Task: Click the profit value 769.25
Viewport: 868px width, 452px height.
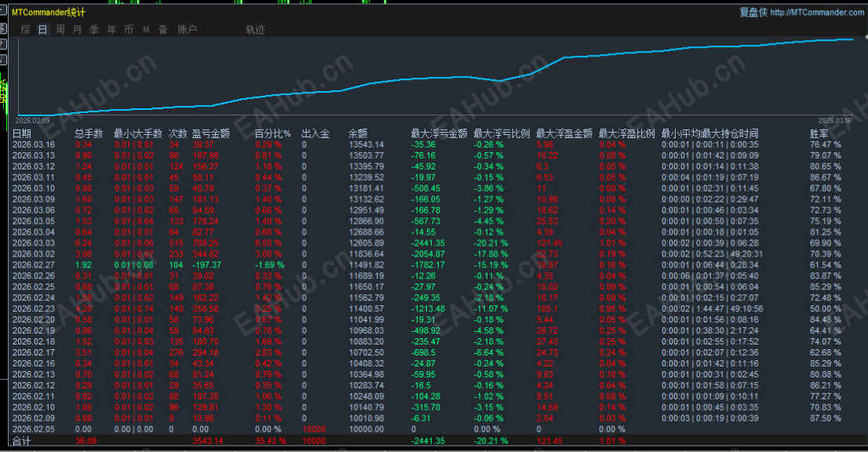Action: 206,243
